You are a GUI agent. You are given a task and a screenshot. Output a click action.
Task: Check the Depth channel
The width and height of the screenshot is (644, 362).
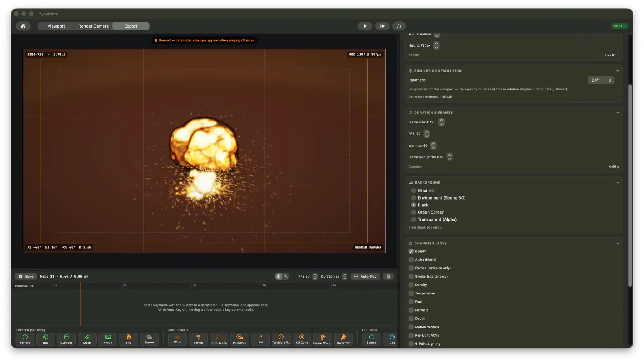click(411, 319)
